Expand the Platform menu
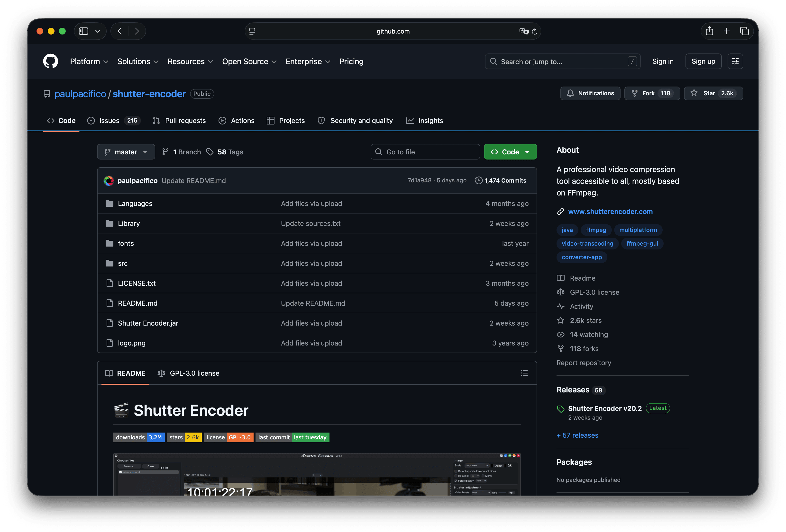 coord(89,62)
